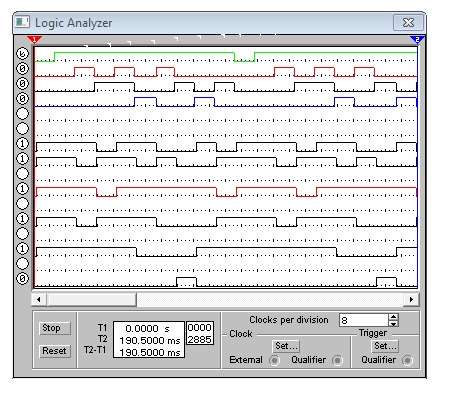The width and height of the screenshot is (450, 396).
Task: Click the T2-T1 difference reading
Action: [150, 352]
